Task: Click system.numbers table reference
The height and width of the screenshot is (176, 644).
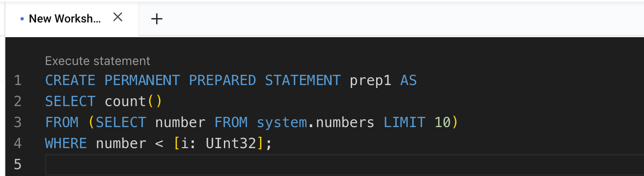Action: 316,122
